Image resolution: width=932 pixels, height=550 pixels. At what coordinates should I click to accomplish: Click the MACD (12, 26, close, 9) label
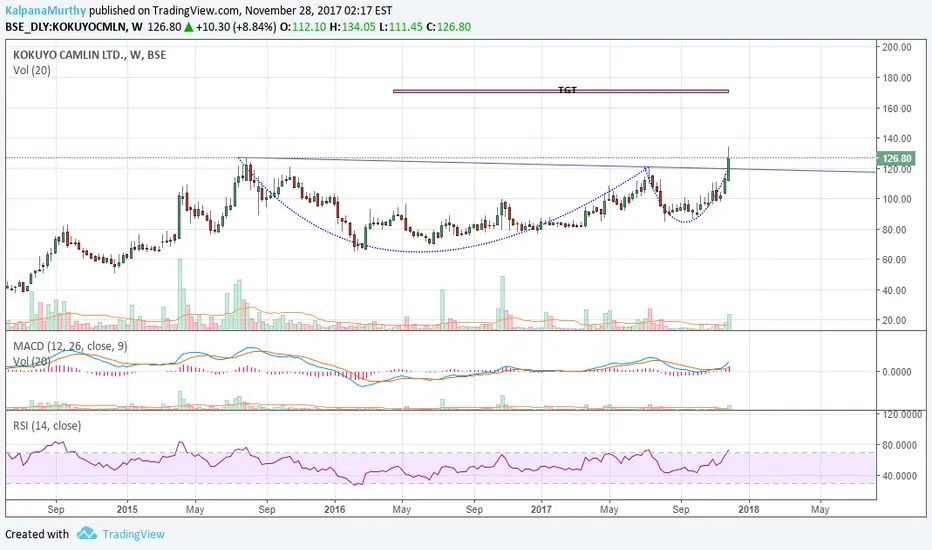pos(70,346)
